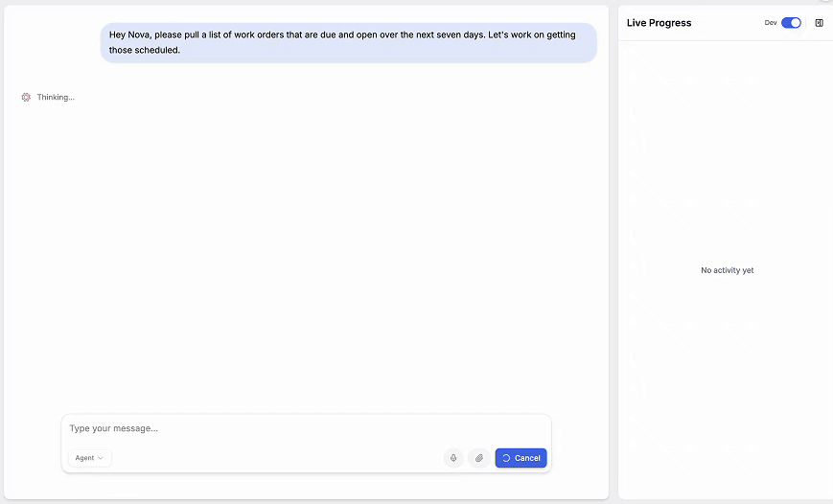Focus the Type your message field
833x504 pixels.
[x=288, y=428]
